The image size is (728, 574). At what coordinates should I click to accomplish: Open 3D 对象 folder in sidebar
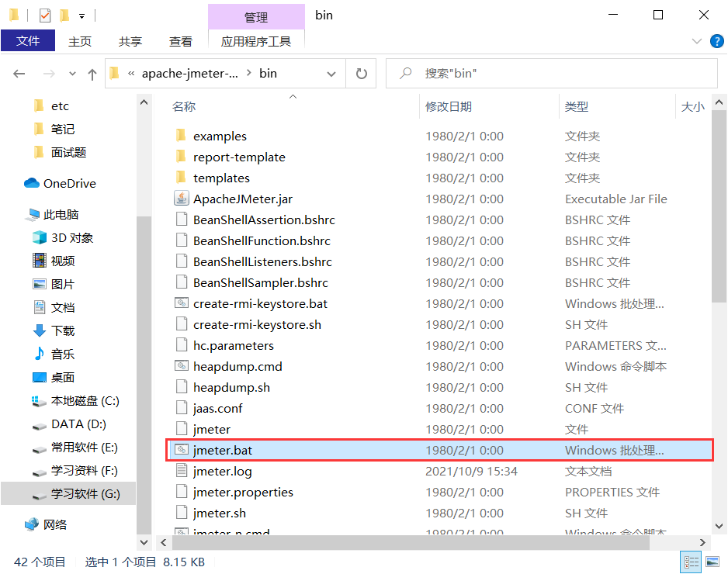coord(63,237)
